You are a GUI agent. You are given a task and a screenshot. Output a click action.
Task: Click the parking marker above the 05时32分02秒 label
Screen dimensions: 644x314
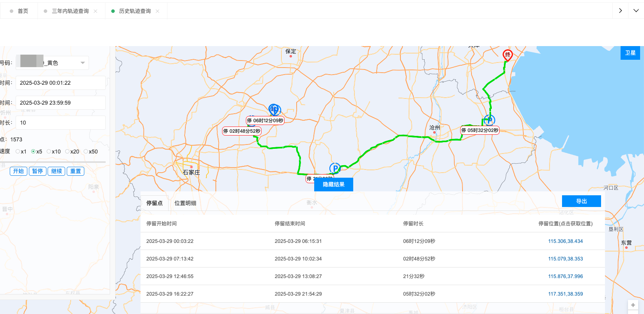[489, 120]
